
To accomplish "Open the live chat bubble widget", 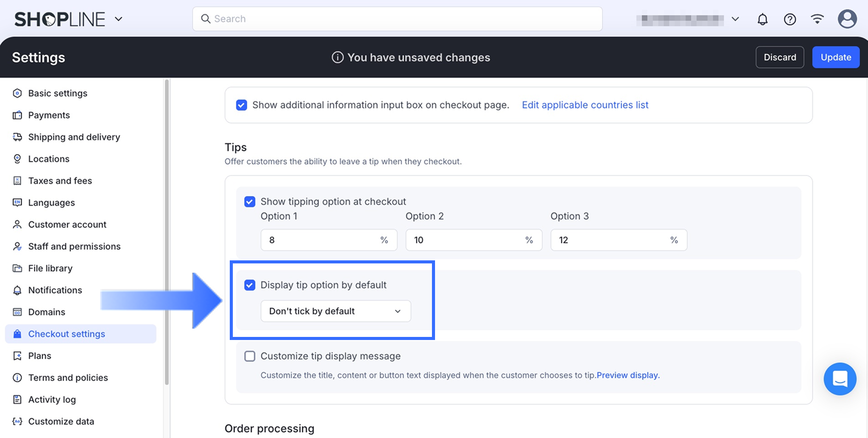I will coord(840,379).
